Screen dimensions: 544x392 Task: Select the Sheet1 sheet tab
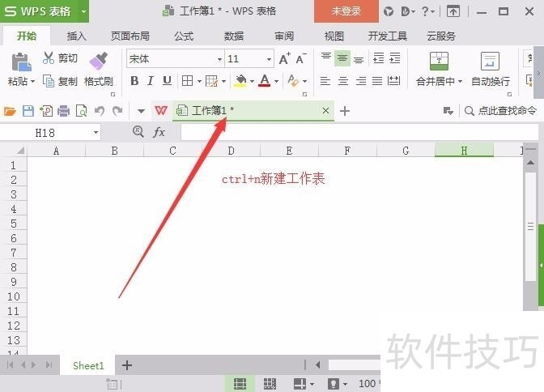(x=88, y=365)
